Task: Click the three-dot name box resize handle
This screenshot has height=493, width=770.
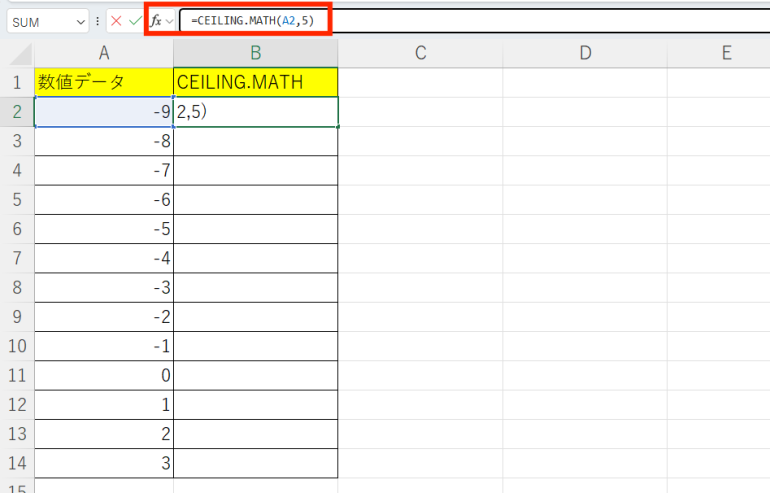Action: tap(97, 20)
